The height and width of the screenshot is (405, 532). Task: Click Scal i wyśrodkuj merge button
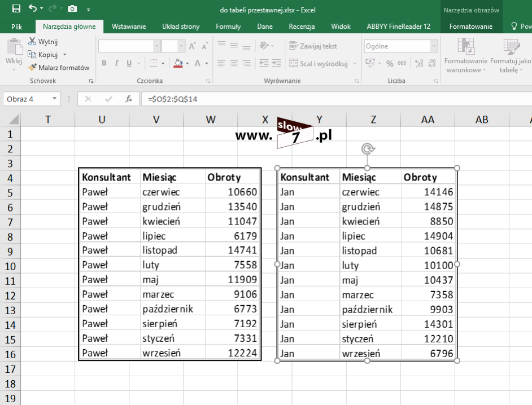coord(319,63)
